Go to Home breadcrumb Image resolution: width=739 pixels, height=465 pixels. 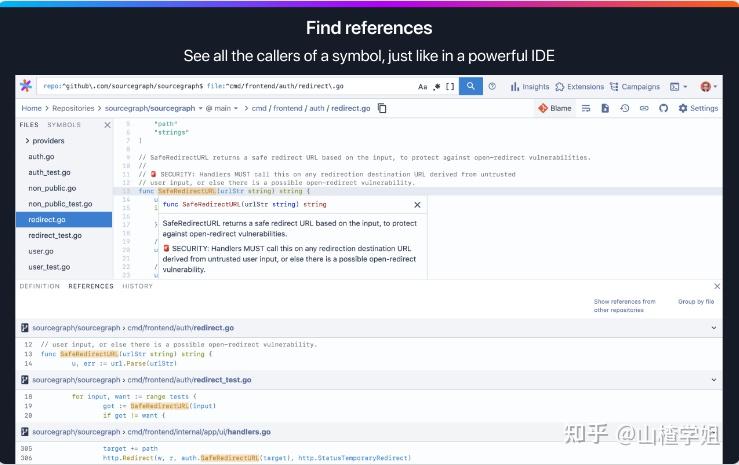point(32,108)
